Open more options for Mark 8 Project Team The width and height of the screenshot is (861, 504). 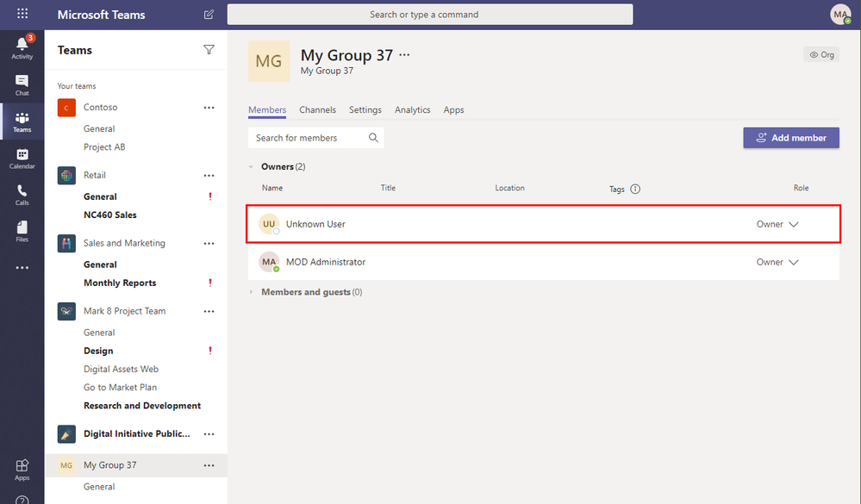(209, 311)
